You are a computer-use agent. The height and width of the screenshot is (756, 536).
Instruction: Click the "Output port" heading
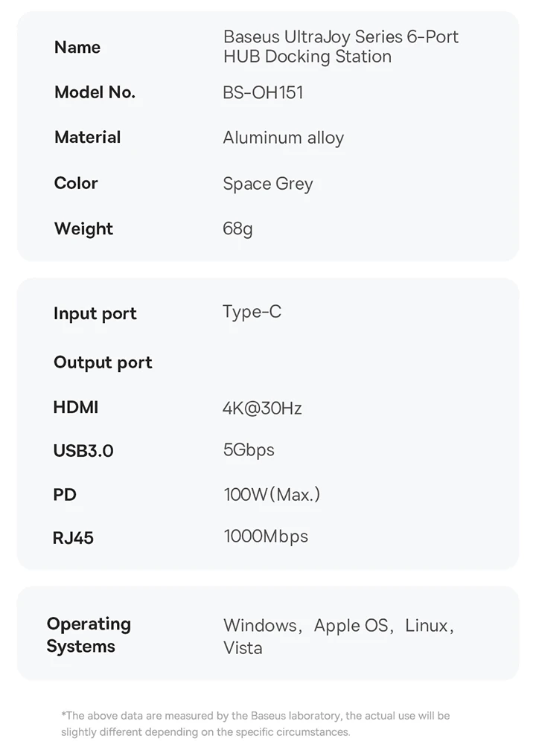103,362
